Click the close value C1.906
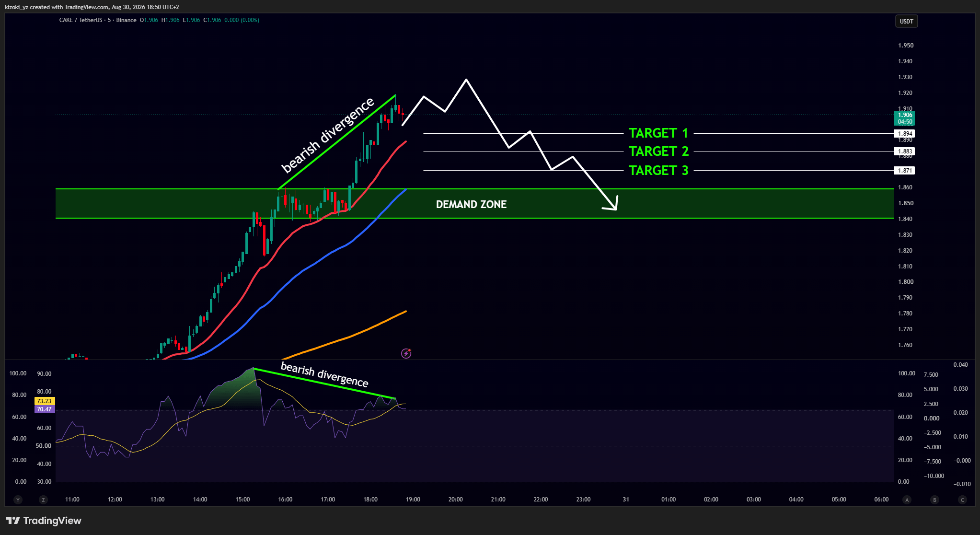Image resolution: width=980 pixels, height=535 pixels. [x=212, y=20]
